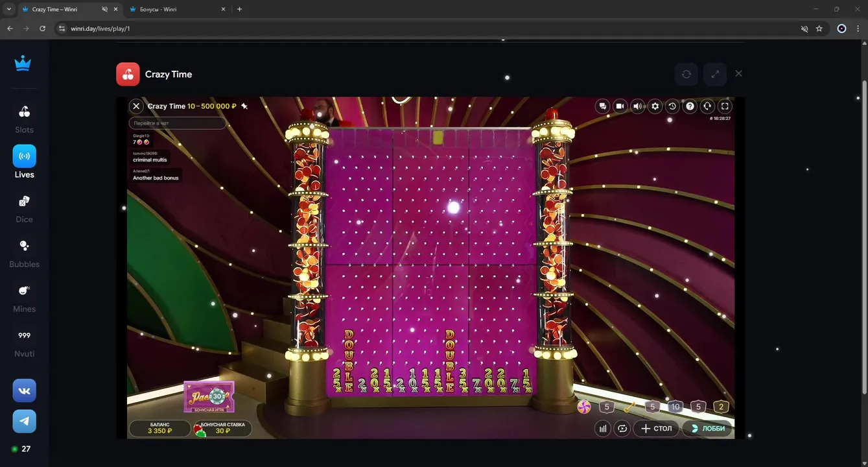Click the golden key result icon
Viewport: 868px width, 467px height.
click(629, 407)
